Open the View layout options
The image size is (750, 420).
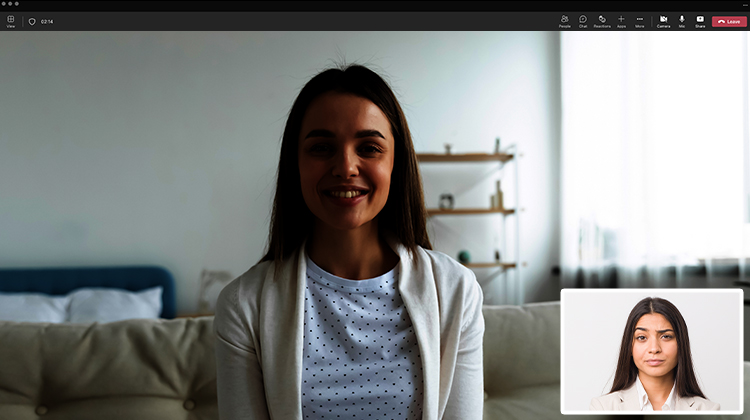tap(11, 21)
